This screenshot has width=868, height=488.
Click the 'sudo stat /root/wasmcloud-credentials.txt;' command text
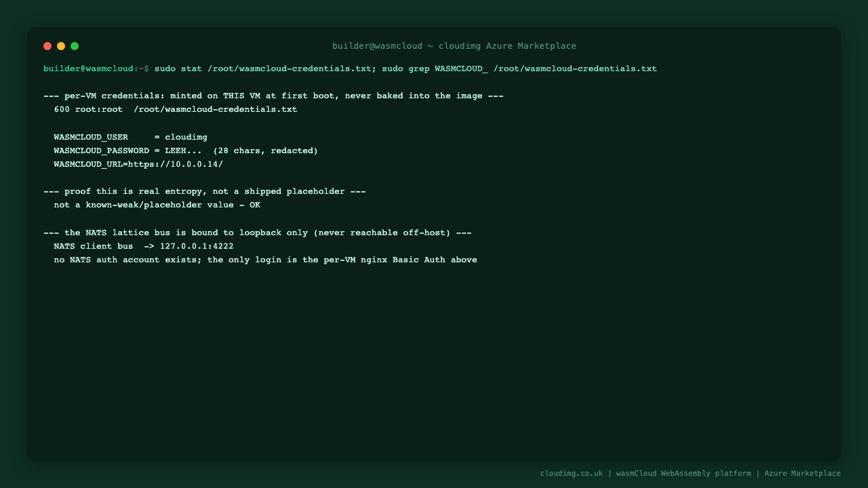265,68
